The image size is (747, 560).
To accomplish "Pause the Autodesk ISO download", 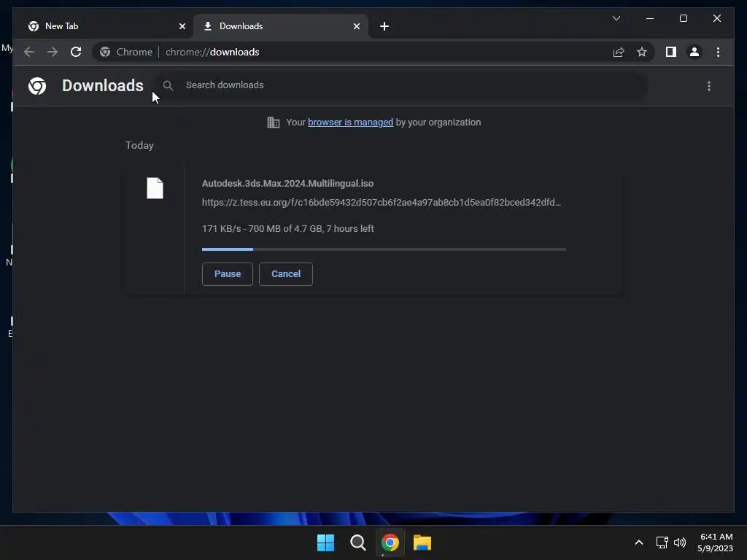I will point(228,274).
